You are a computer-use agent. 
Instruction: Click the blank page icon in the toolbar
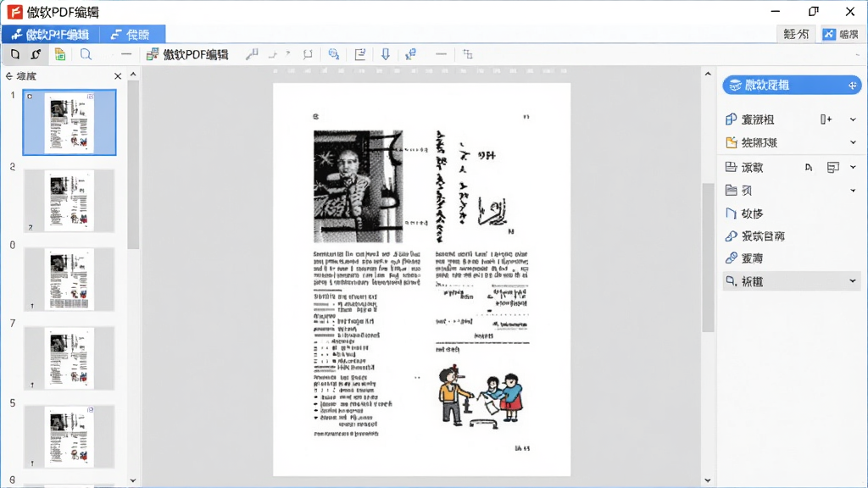[x=15, y=54]
